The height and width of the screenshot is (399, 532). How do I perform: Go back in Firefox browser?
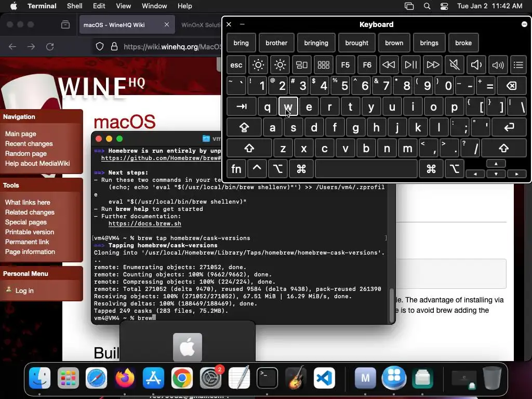[x=12, y=46]
